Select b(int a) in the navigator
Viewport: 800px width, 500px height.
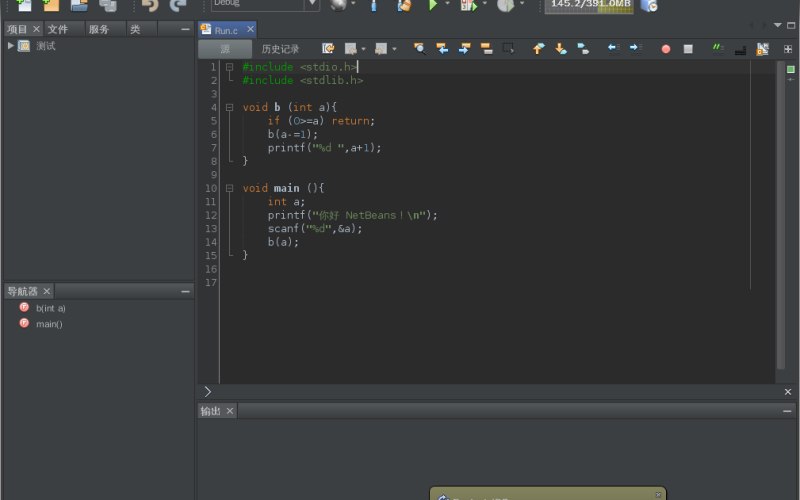51,308
